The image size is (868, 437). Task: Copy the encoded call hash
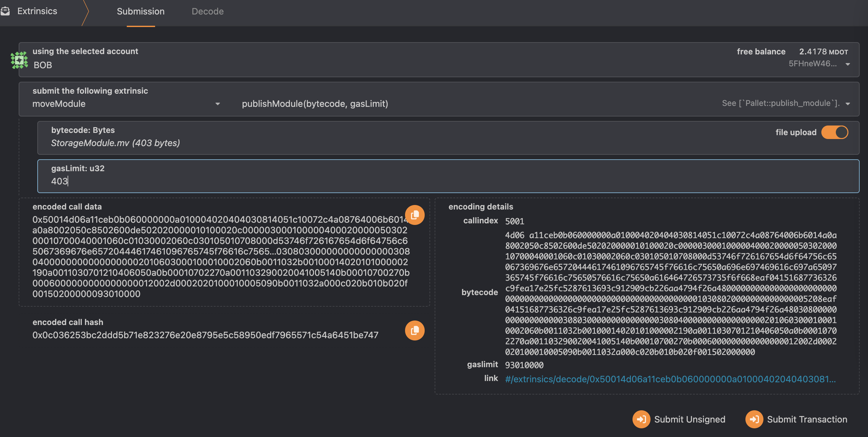[414, 330]
